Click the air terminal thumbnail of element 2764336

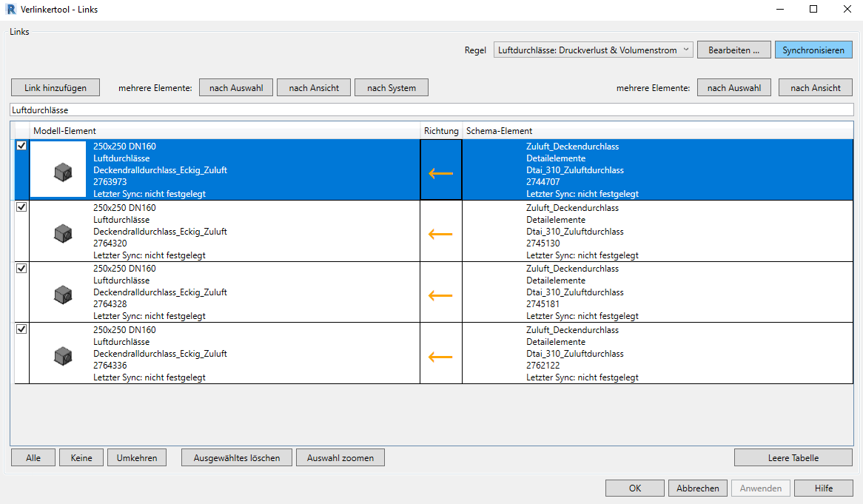click(x=62, y=356)
